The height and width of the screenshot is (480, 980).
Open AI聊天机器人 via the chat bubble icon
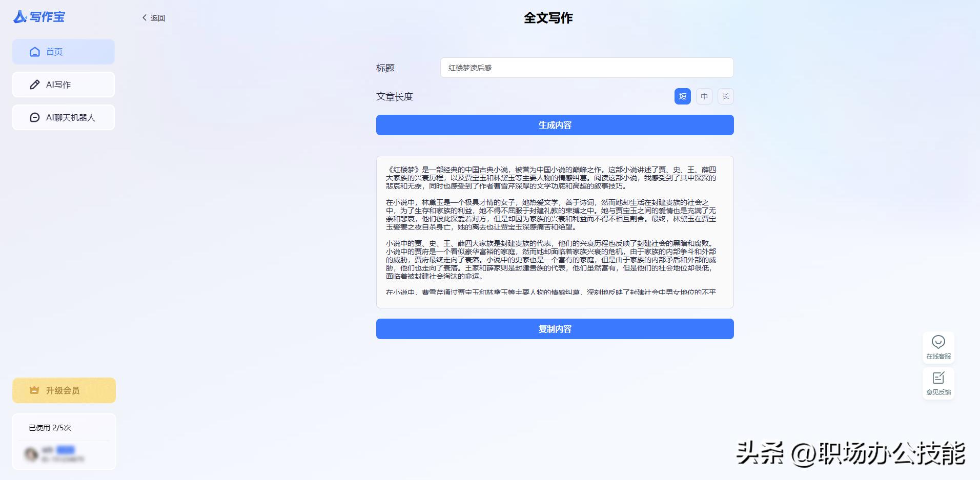(x=34, y=117)
